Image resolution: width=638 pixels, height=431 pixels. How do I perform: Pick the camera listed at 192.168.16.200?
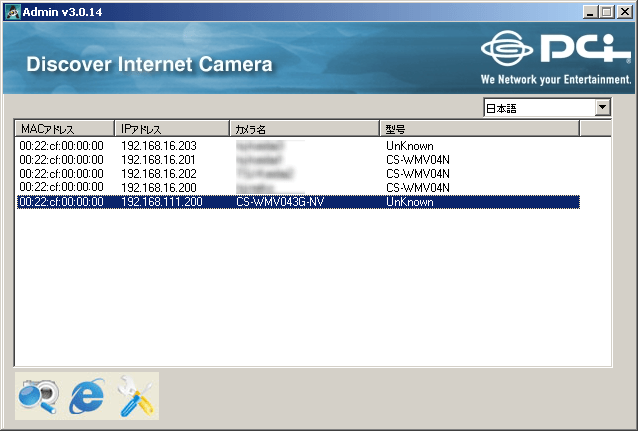click(x=158, y=187)
